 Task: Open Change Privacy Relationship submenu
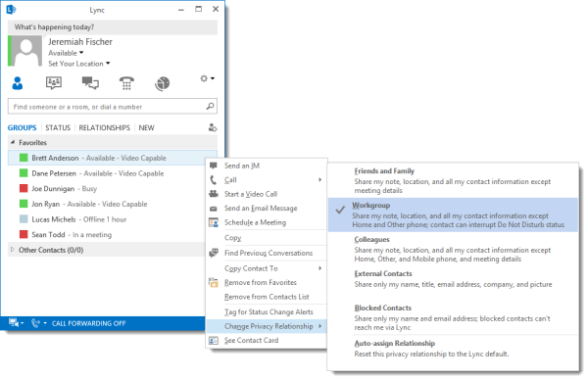[x=267, y=326]
